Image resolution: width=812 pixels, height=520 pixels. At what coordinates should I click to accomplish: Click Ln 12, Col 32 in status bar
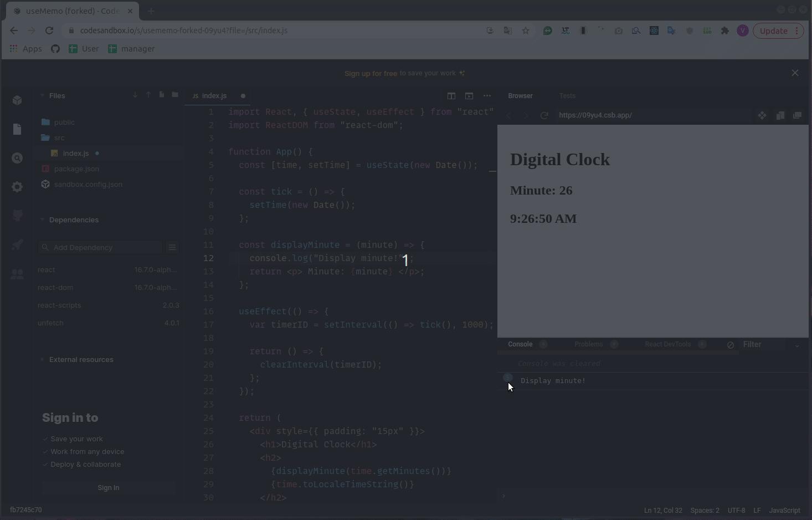(662, 510)
